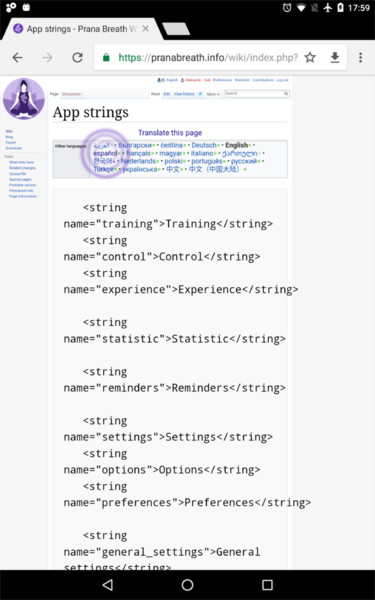Viewport: 375px width, 600px height.
Task: Click in the wiki Search field
Action: 257,93
